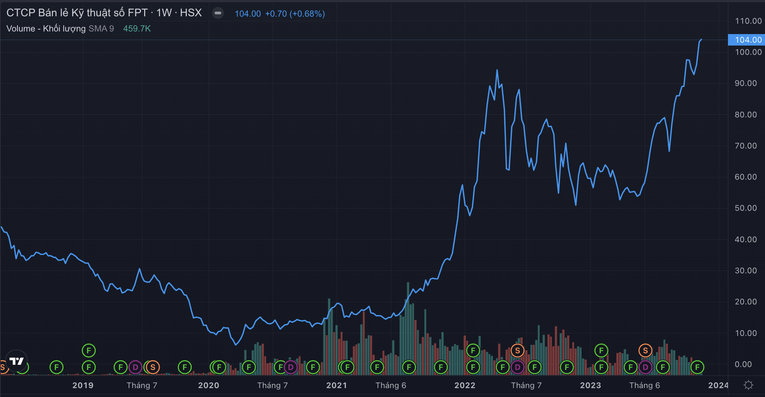The height and width of the screenshot is (397, 765).
Task: Click the 2020 label on time axis
Action: [x=208, y=385]
